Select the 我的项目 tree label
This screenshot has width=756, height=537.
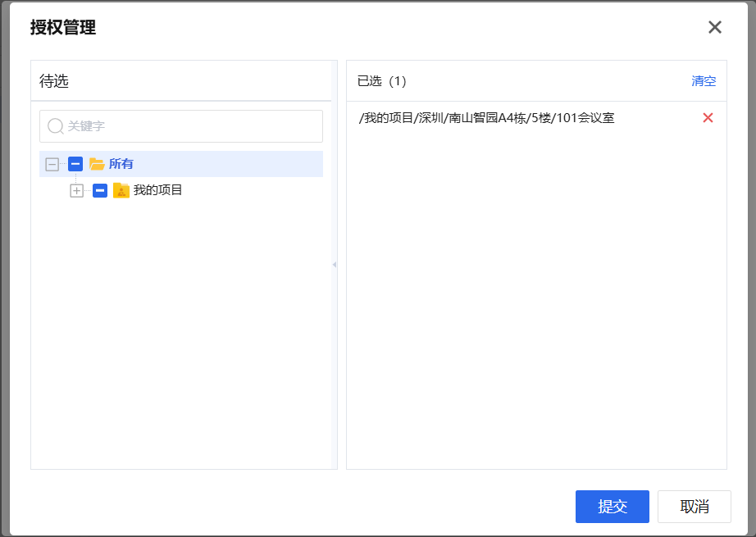coord(157,190)
